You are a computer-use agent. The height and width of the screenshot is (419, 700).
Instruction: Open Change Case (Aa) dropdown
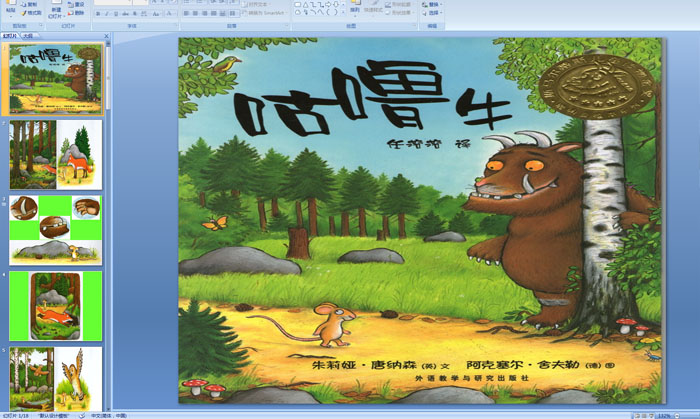pos(156,14)
